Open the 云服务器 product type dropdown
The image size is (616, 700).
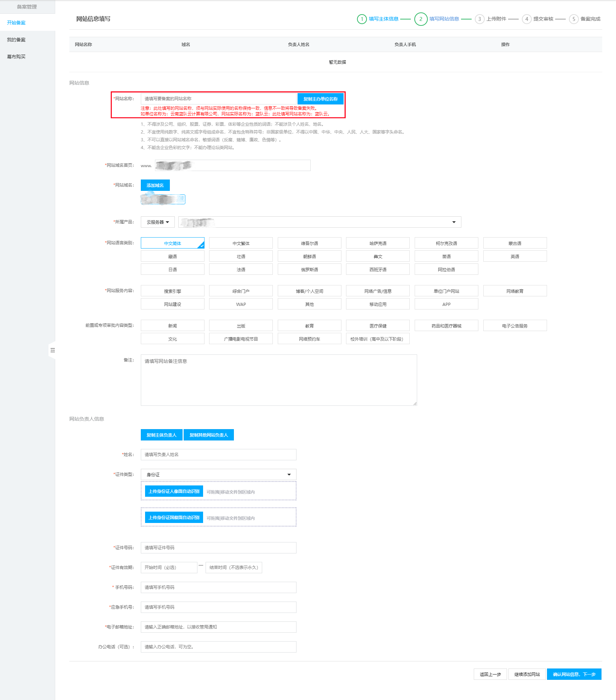(158, 222)
